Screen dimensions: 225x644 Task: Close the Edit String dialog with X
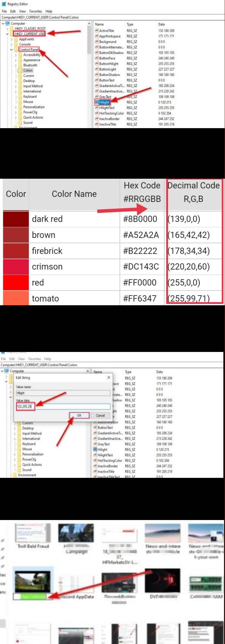coord(109,377)
